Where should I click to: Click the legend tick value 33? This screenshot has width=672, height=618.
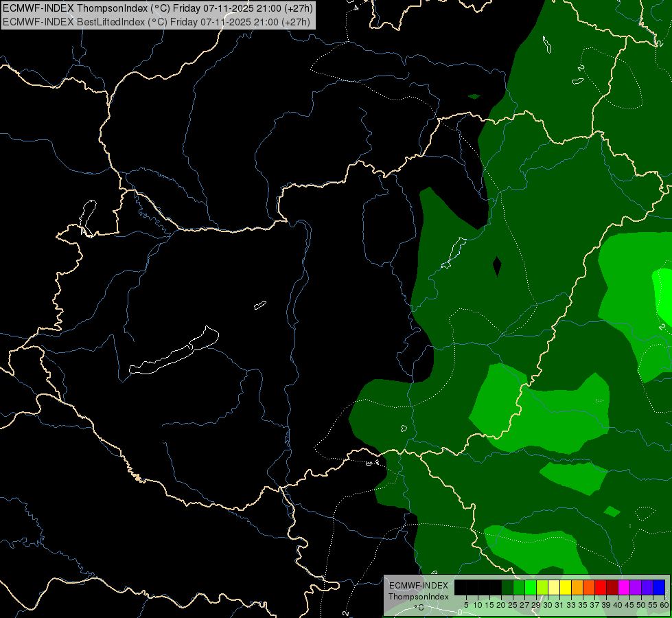(x=571, y=605)
